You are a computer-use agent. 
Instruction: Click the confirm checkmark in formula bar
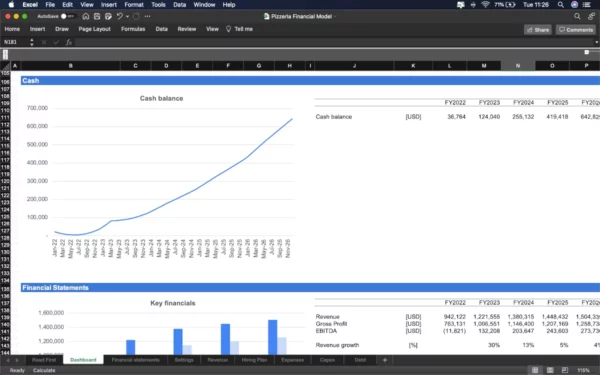[x=56, y=42]
